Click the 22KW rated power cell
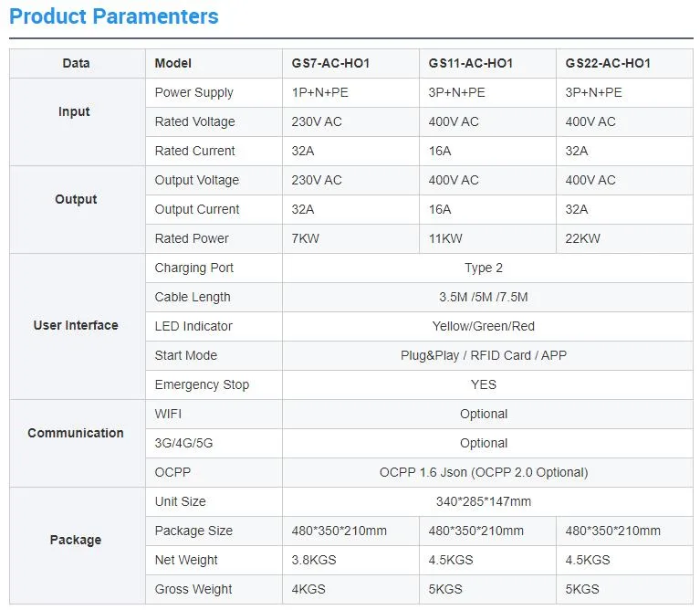The width and height of the screenshot is (700, 610). 583,238
